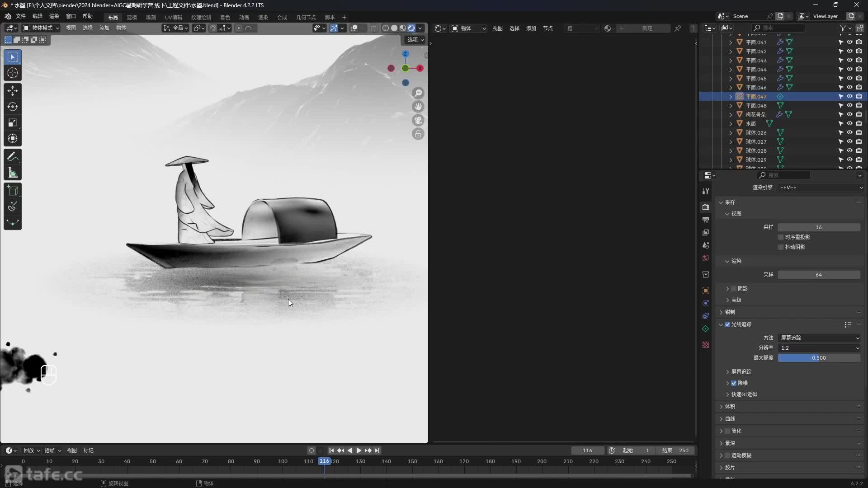The width and height of the screenshot is (868, 488).
Task: Open the 文件 menu
Action: [x=21, y=16]
